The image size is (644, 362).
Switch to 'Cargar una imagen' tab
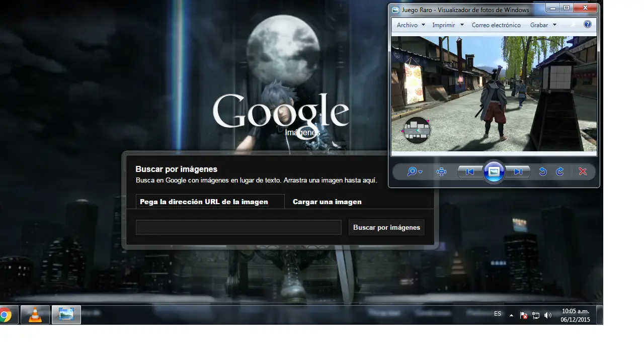point(327,202)
